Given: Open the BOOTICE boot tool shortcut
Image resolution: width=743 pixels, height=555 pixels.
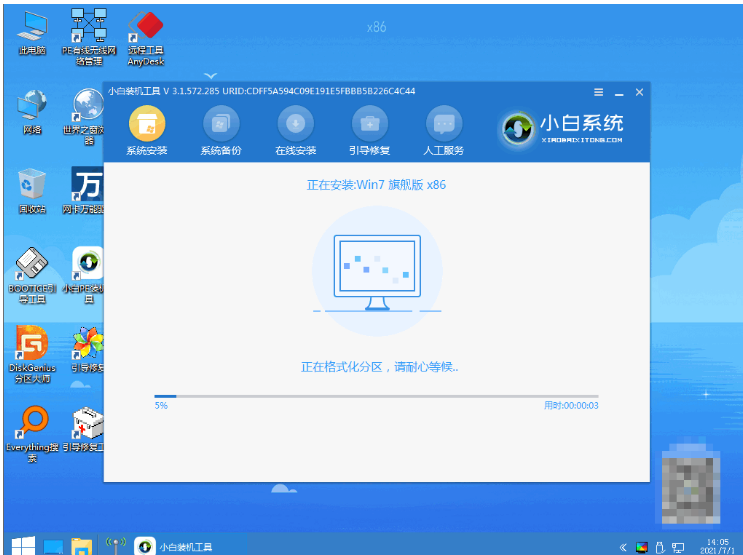Looking at the screenshot, I should pos(32,269).
